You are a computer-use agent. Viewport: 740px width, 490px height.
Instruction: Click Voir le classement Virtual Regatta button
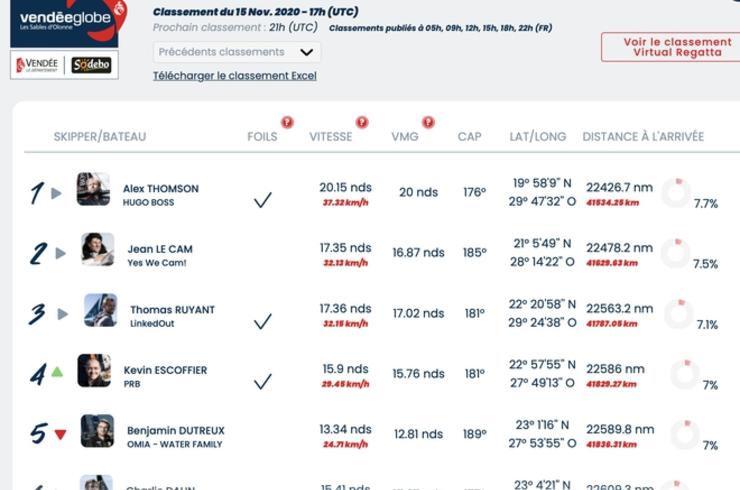pos(671,47)
